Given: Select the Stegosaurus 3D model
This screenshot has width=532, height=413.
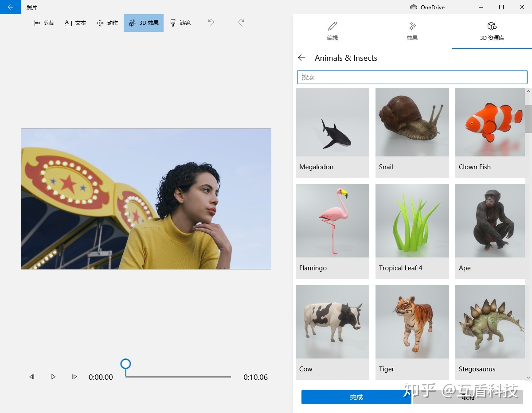Looking at the screenshot, I should (x=490, y=332).
